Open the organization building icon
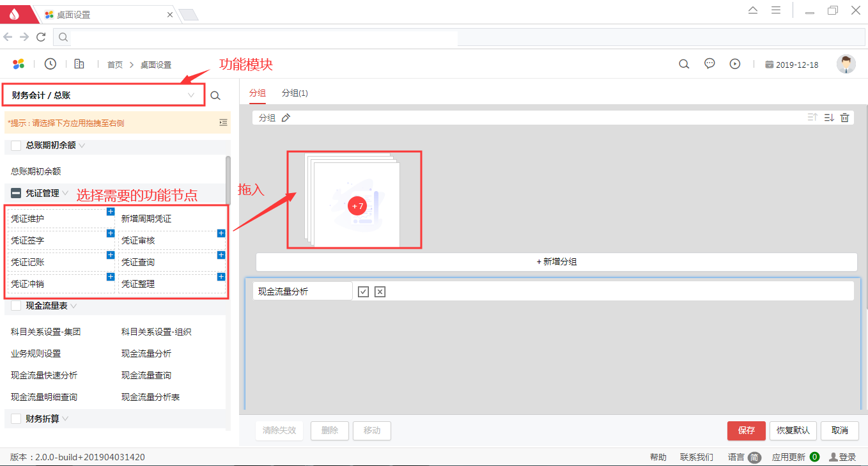The height and width of the screenshot is (466, 868). click(79, 64)
